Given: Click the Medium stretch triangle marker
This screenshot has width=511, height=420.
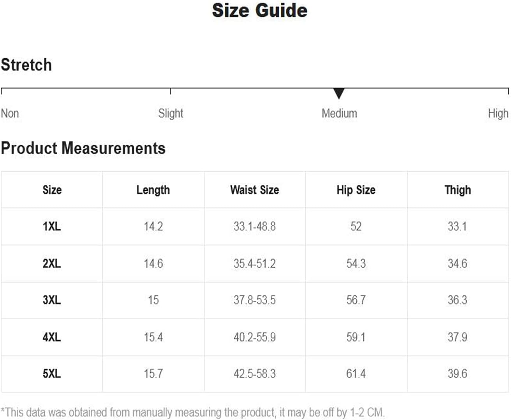Looking at the screenshot, I should 339,93.
